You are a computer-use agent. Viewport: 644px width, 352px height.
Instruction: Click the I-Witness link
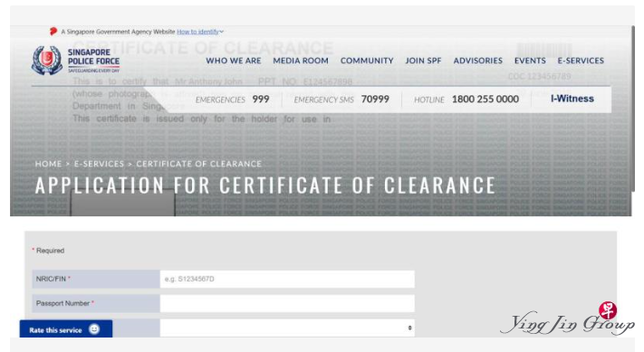tap(572, 99)
